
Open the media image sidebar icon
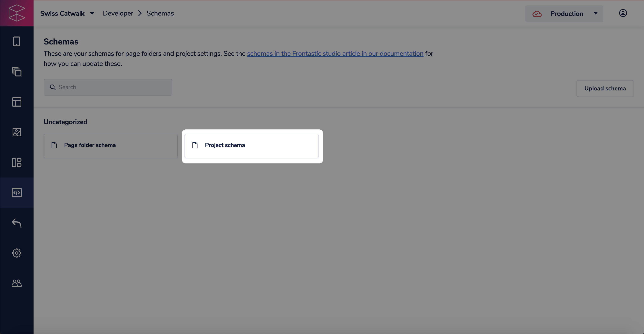pos(17,132)
